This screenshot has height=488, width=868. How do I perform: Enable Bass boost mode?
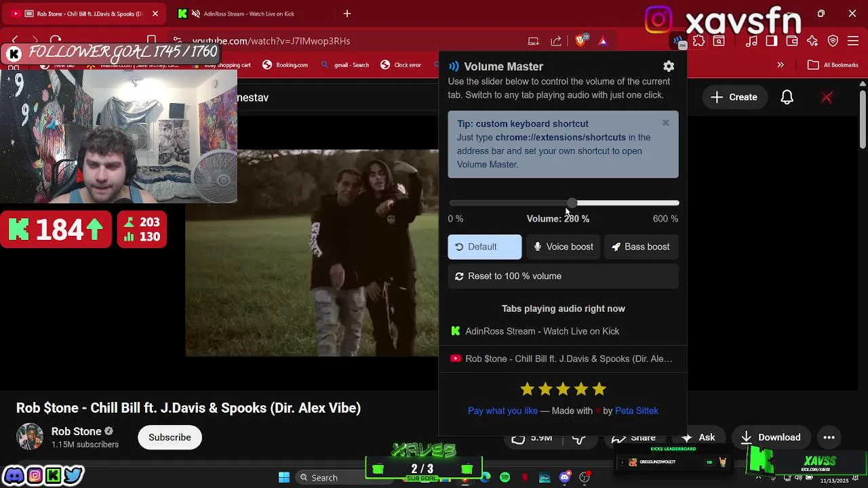642,247
